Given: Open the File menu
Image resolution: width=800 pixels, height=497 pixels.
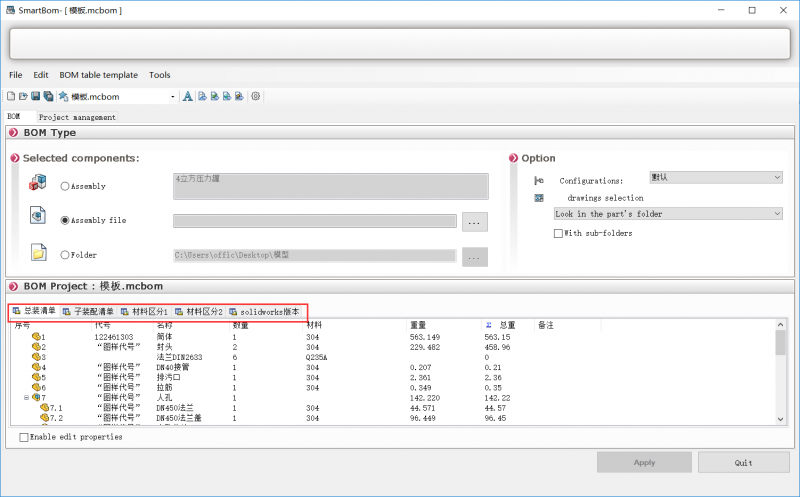Looking at the screenshot, I should [x=15, y=75].
